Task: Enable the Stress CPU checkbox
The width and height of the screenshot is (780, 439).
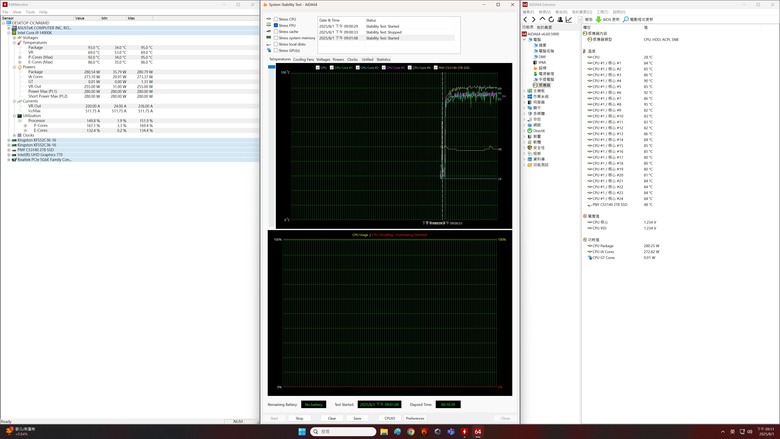Action: pos(276,19)
